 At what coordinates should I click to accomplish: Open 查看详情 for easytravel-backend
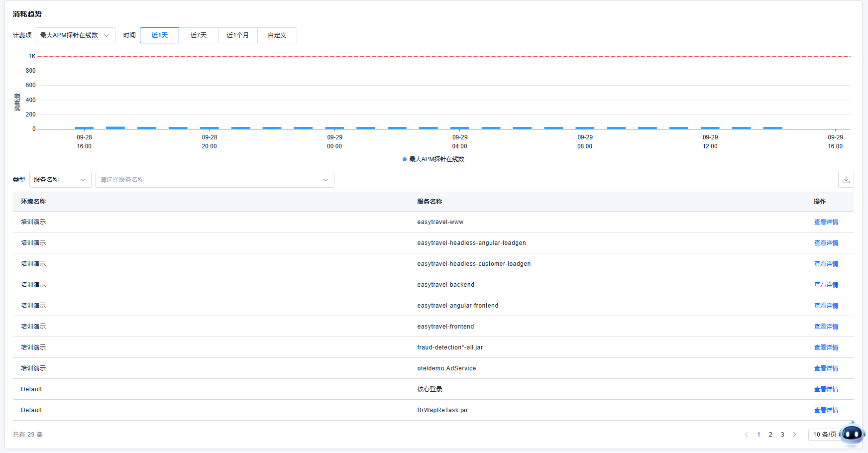coord(826,285)
